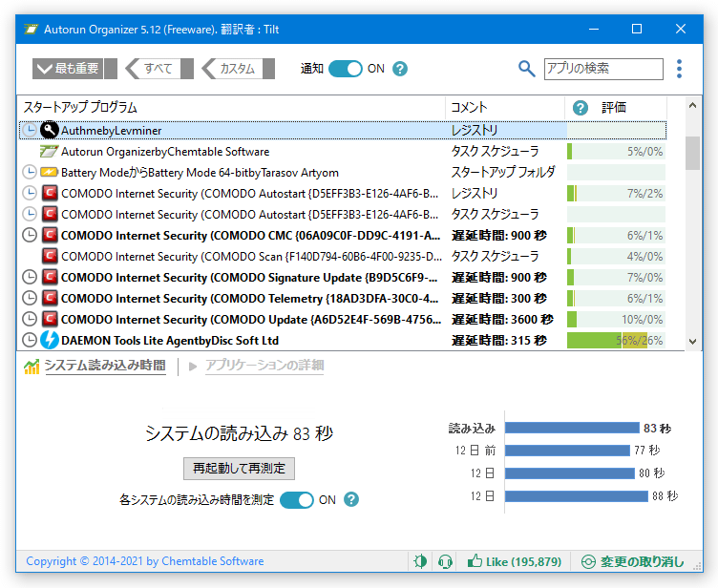Click the delay clock icon for AuthmebyLevminer
The image size is (718, 588).
coord(30,131)
